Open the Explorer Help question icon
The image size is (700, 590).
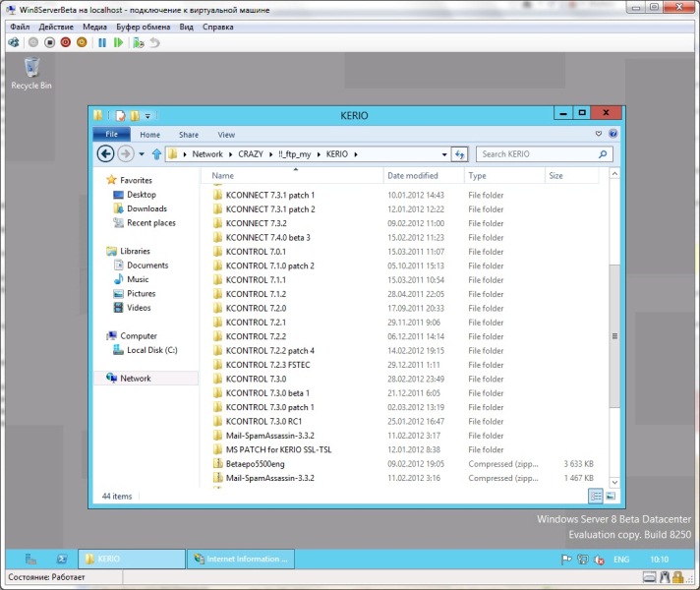[x=613, y=134]
